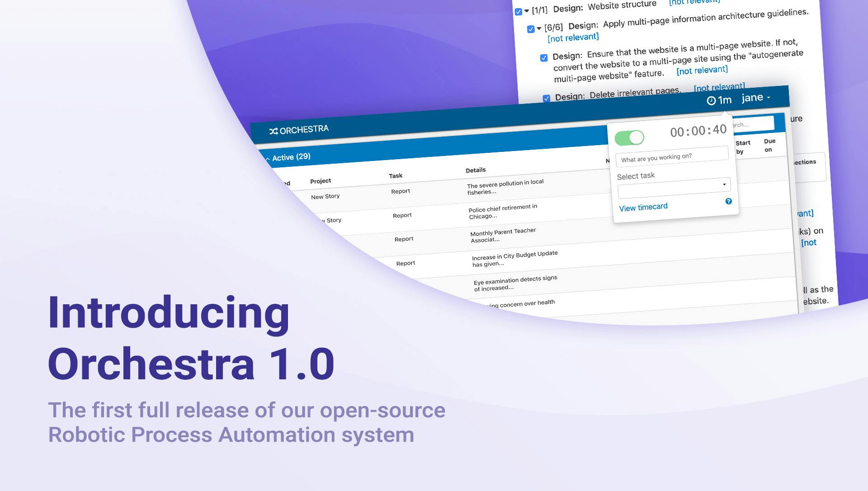Open 'The severe pollution in local fisheries' details
This screenshot has width=868, height=491.
[x=505, y=187]
